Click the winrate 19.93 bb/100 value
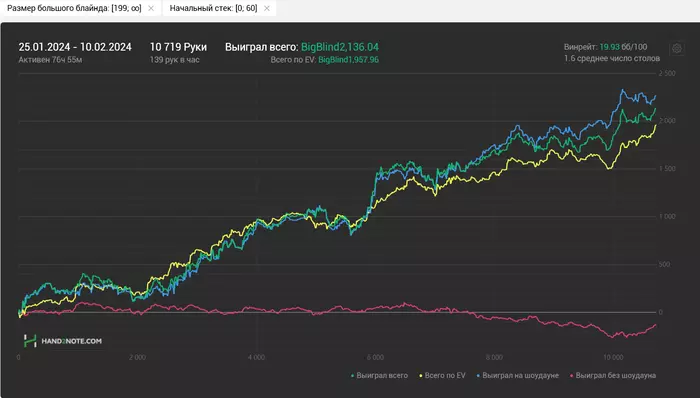 click(623, 47)
